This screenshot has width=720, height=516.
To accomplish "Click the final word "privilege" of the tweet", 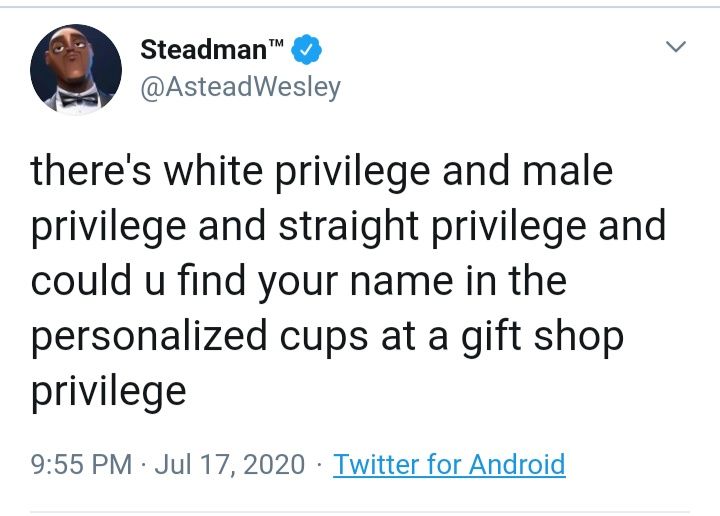I will [108, 391].
